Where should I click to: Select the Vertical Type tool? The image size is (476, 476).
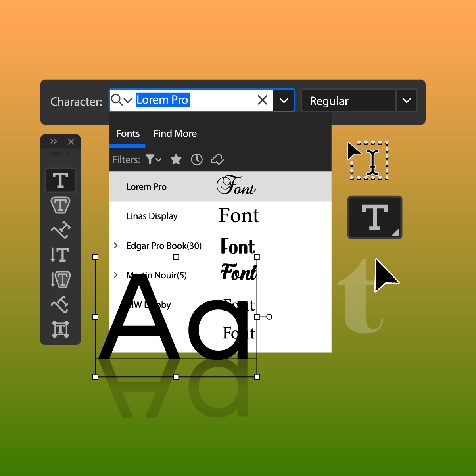click(x=60, y=255)
